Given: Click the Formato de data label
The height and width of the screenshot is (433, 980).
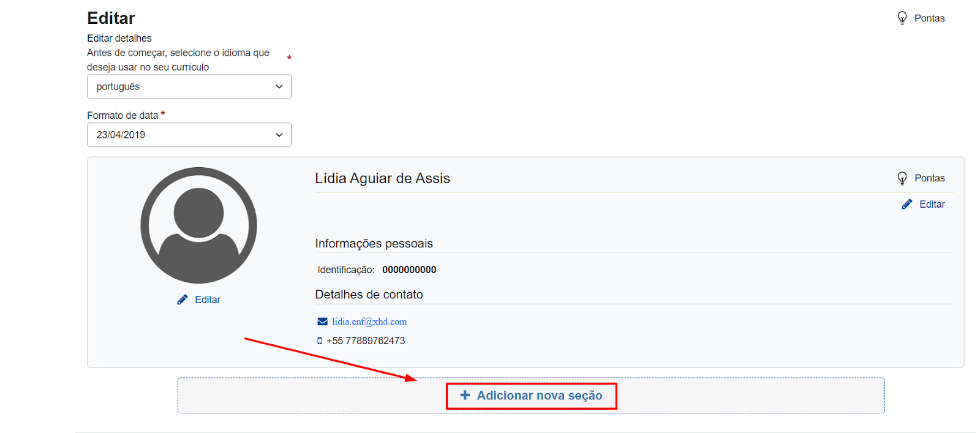Looking at the screenshot, I should pyautogui.click(x=123, y=115).
